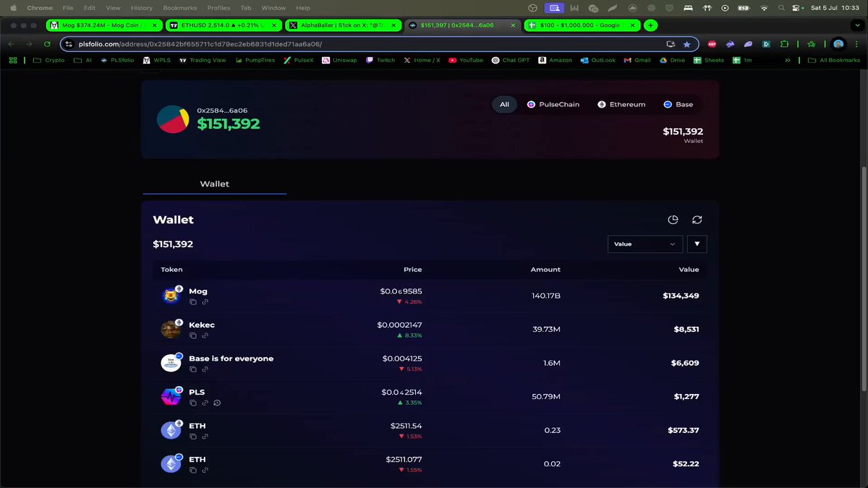Viewport: 868px width, 488px height.
Task: Open the YouTube bookmark
Action: pos(465,60)
